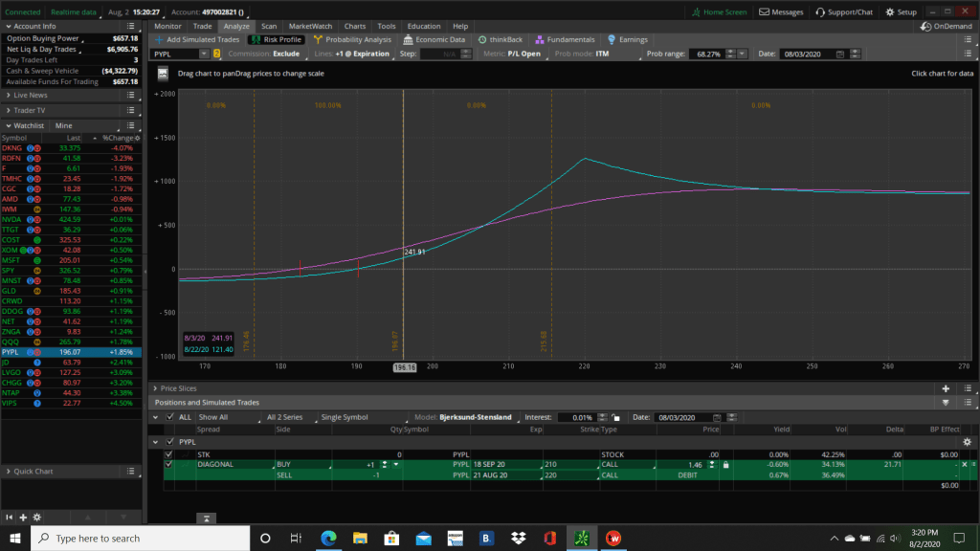Screen dimensions: 980x551
Task: Click Add Simulated Trades button
Action: tap(197, 40)
